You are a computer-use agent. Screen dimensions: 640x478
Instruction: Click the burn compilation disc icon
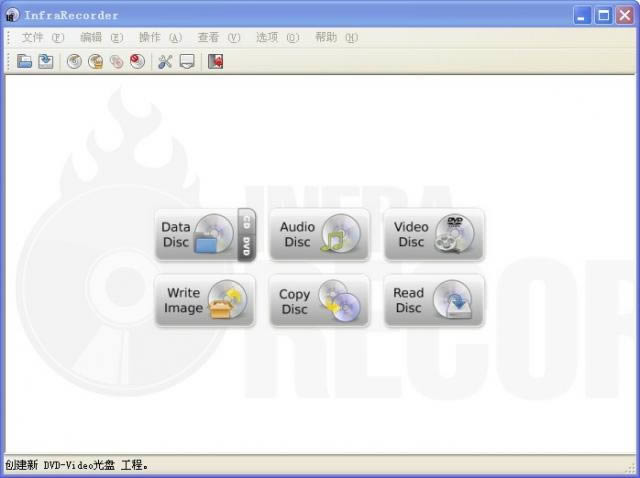(74, 62)
